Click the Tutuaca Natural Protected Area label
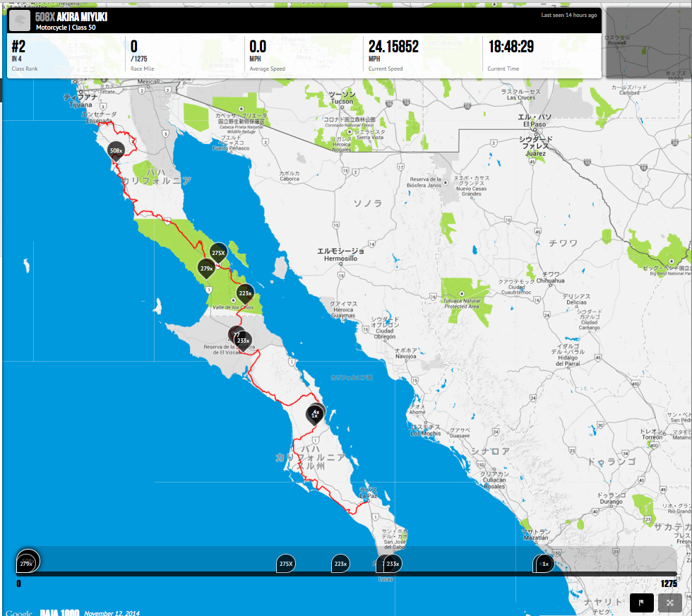The height and width of the screenshot is (616, 692). pos(462,303)
